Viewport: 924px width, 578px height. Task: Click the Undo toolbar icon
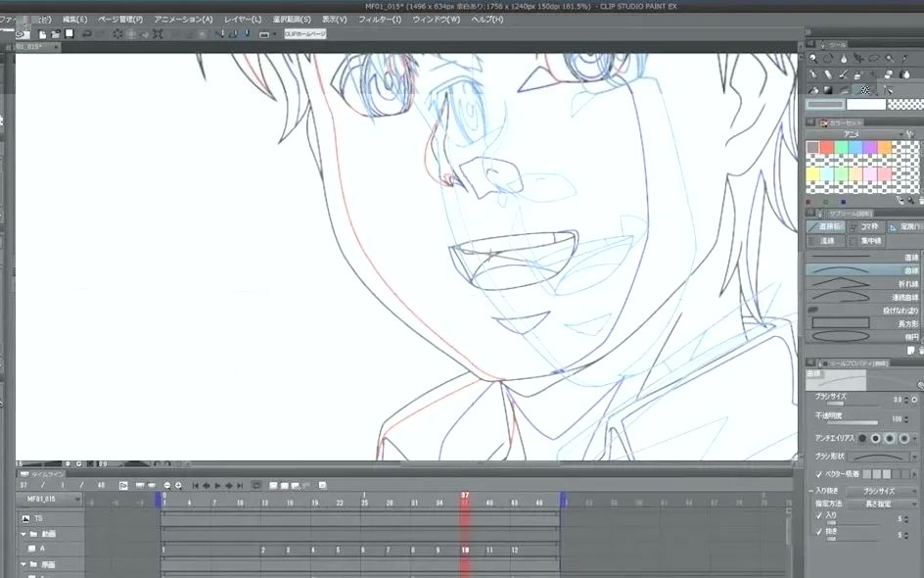(86, 34)
